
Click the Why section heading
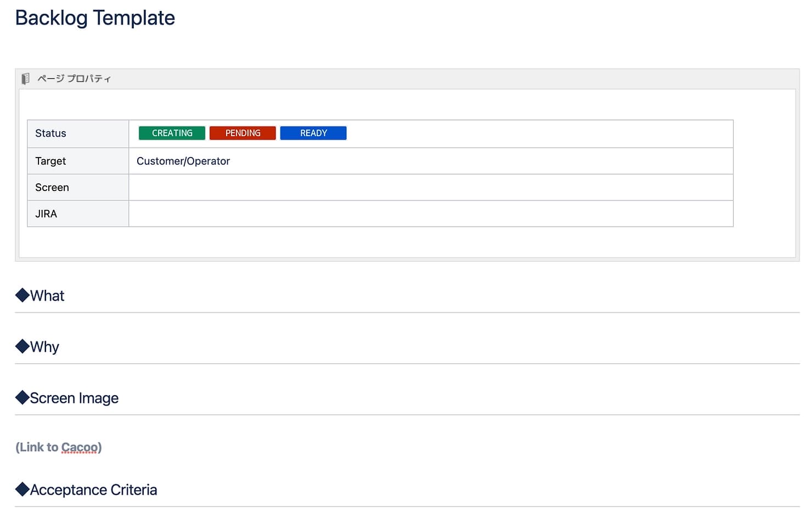click(x=44, y=347)
